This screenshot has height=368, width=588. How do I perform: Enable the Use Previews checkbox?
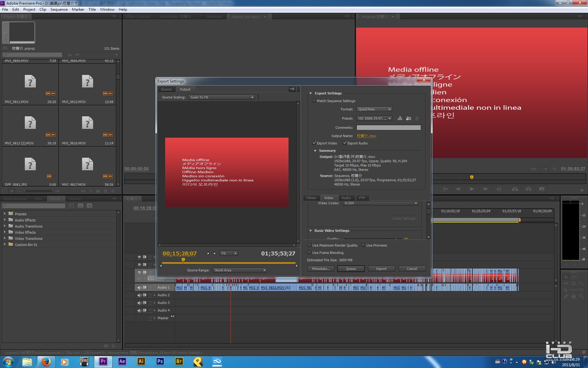pos(363,245)
